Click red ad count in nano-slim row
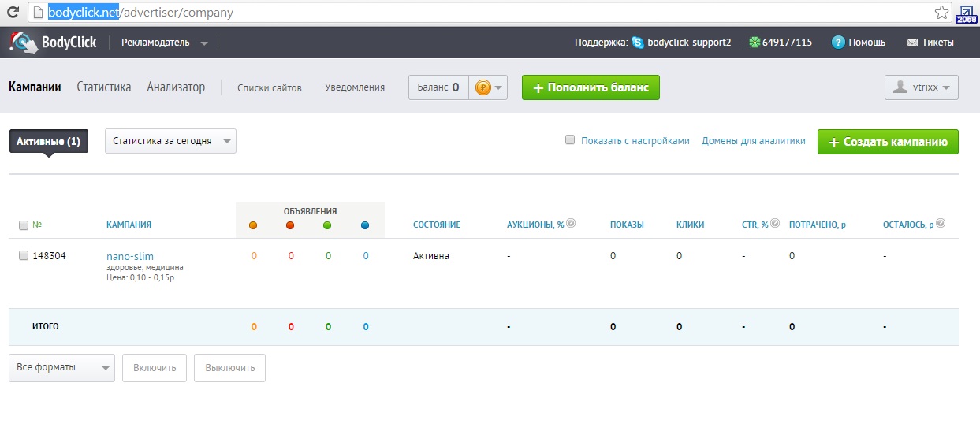Screen dimensions: 980x442 (291, 256)
